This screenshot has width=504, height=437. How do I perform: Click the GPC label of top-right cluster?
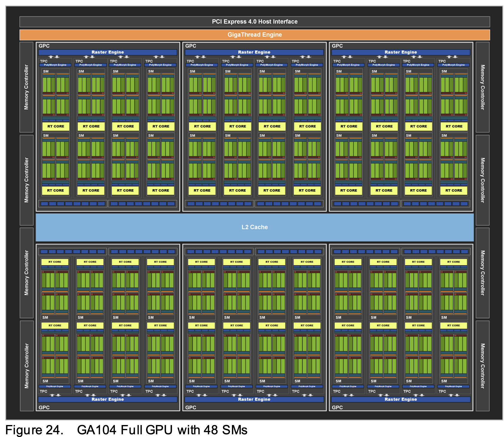pyautogui.click(x=337, y=46)
